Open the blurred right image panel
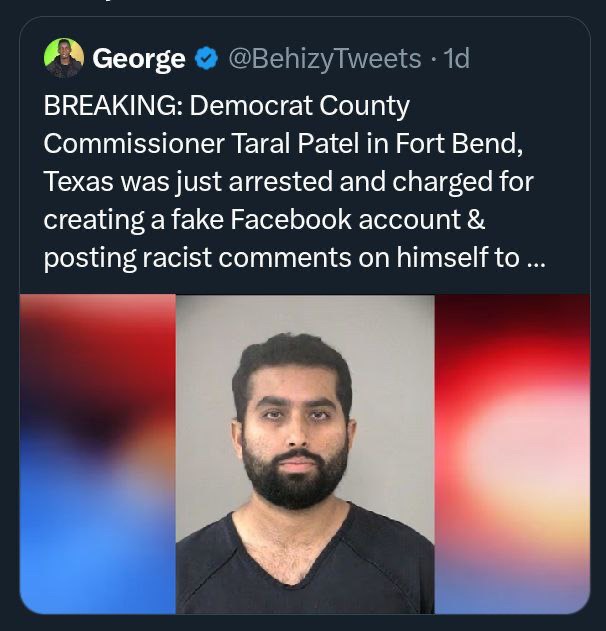The image size is (606, 631). 512,453
